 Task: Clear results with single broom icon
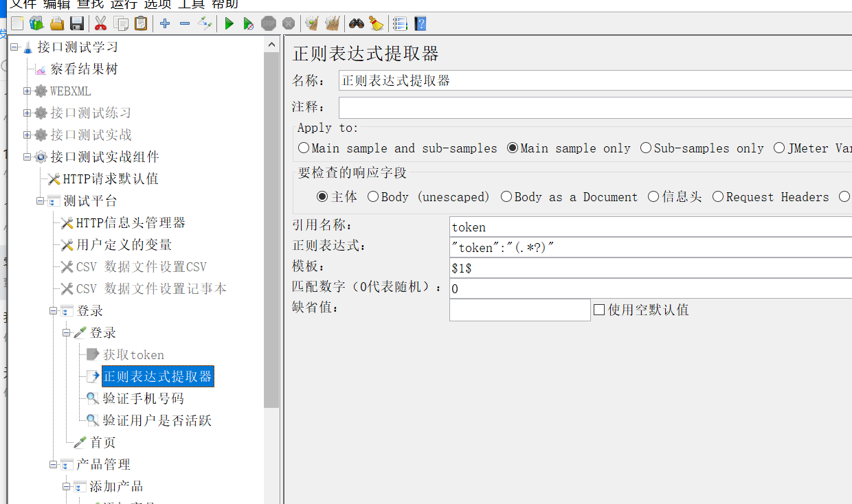point(312,23)
